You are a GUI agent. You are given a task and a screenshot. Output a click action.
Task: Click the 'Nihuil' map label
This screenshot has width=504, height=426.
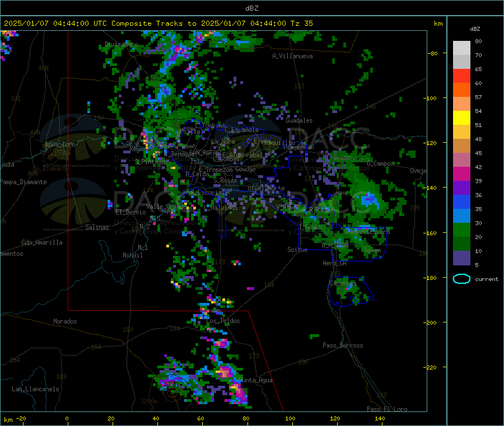(132, 255)
